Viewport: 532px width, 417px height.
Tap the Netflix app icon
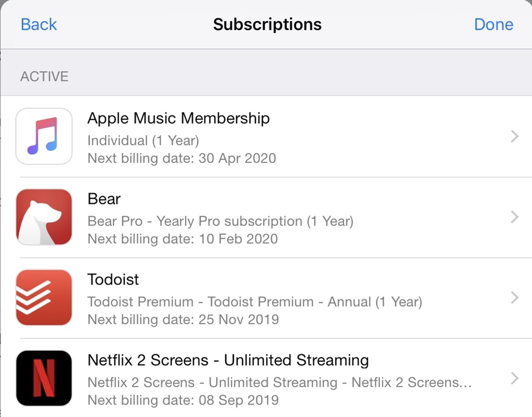click(x=44, y=378)
